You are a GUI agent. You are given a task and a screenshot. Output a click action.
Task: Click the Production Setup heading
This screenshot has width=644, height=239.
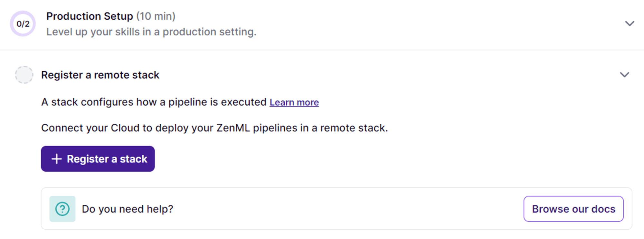tap(89, 16)
